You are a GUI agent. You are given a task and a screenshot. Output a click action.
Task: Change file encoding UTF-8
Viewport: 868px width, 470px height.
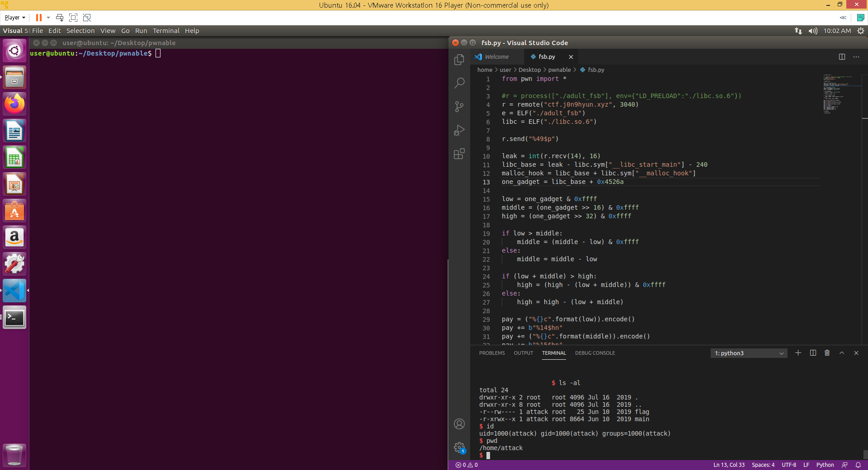coord(789,465)
